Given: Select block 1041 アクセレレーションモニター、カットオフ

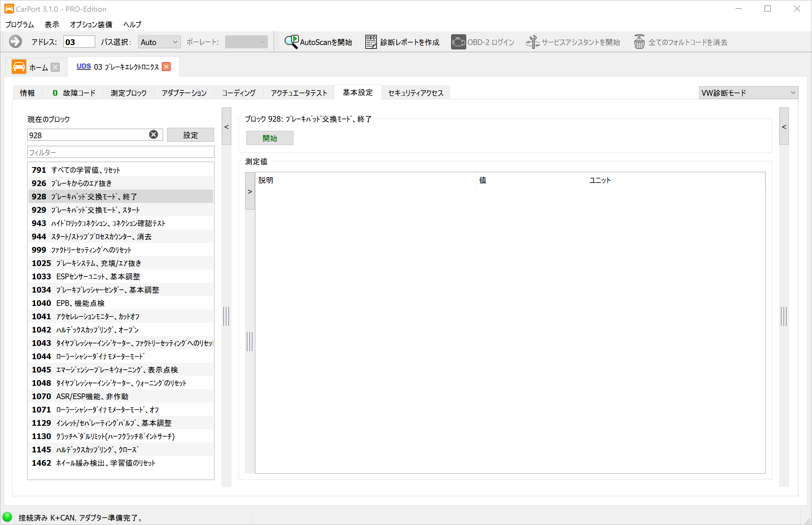Looking at the screenshot, I should click(121, 316).
